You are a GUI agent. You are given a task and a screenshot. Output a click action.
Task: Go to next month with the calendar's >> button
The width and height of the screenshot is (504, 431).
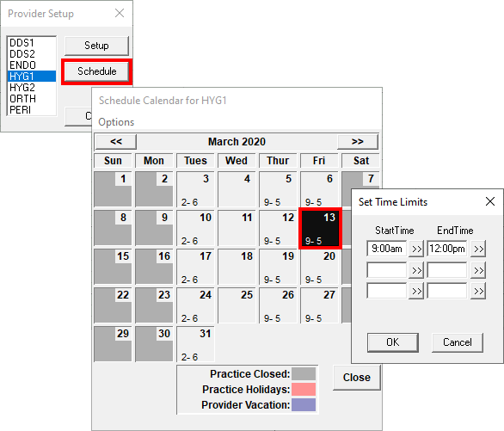[358, 142]
